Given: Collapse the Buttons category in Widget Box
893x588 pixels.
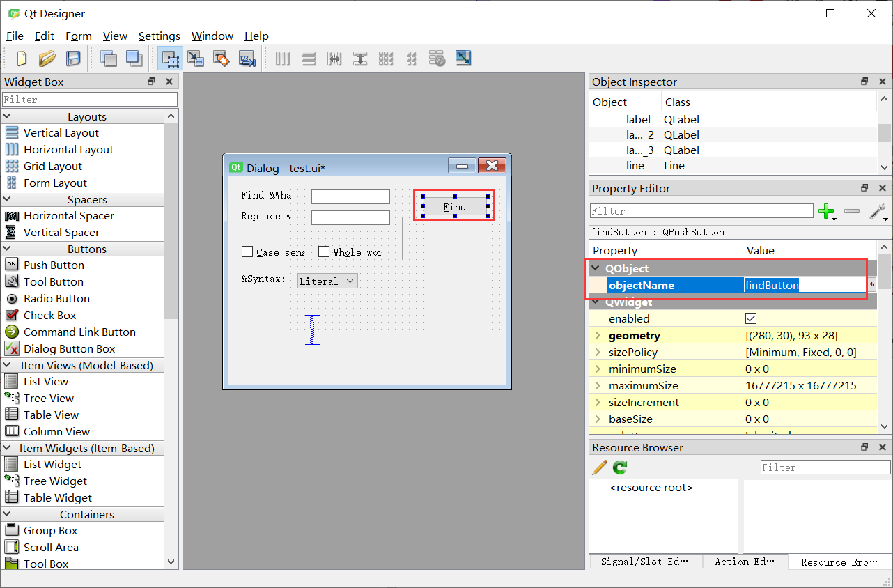Looking at the screenshot, I should click(8, 249).
